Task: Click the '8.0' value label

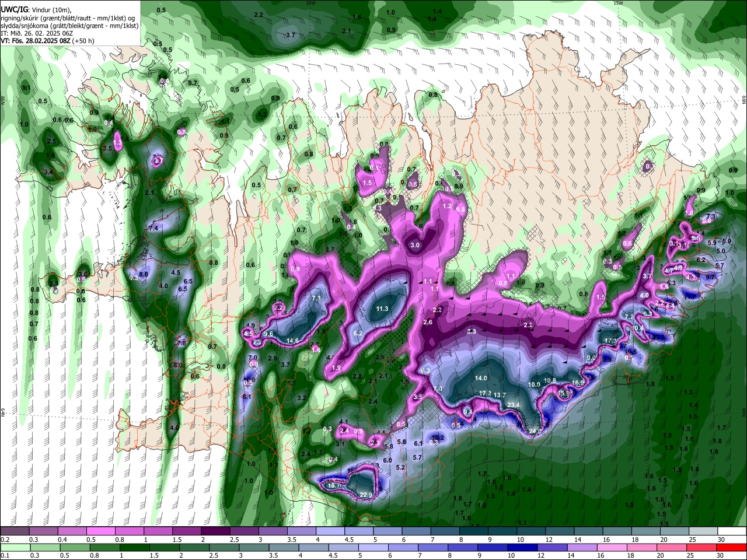Action: (144, 274)
